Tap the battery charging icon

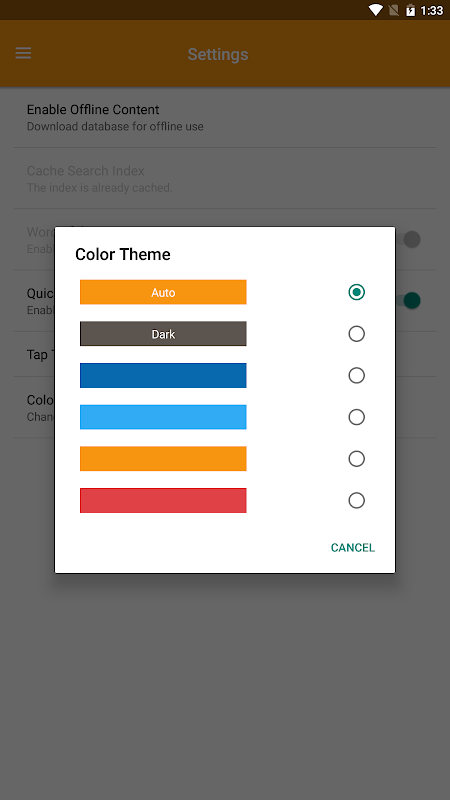pyautogui.click(x=410, y=10)
